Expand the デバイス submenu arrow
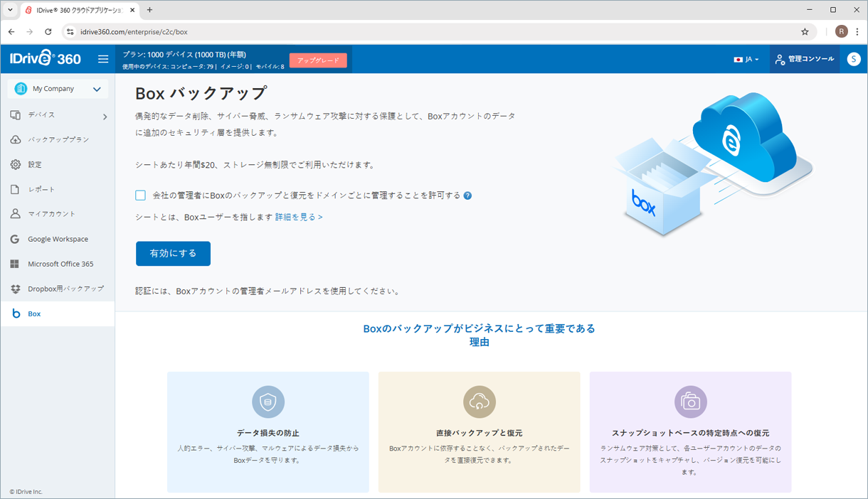The image size is (868, 499). click(x=105, y=116)
